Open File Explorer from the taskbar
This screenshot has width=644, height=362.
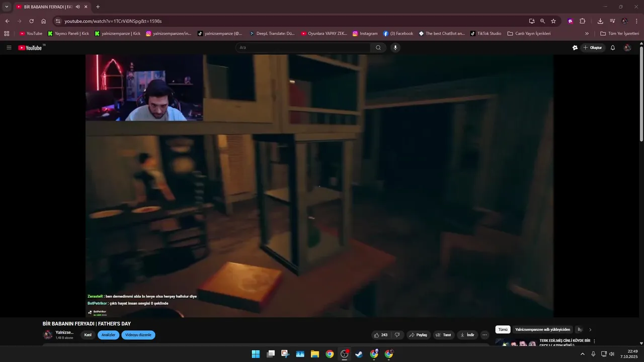click(315, 354)
